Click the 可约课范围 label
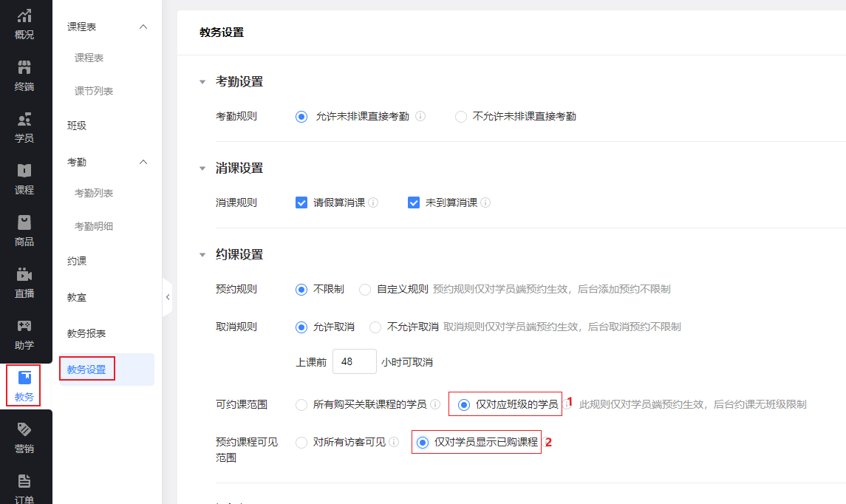Screen dimensions: 846x504 pyautogui.click(x=241, y=405)
